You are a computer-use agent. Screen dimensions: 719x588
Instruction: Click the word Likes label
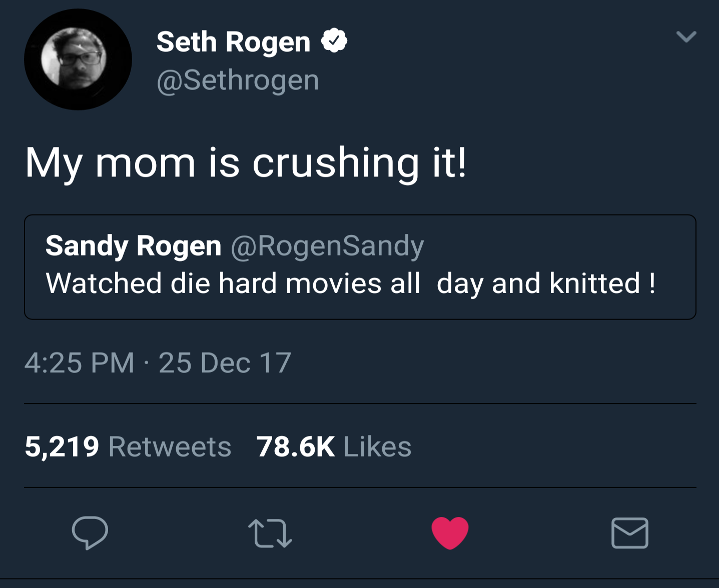378,446
